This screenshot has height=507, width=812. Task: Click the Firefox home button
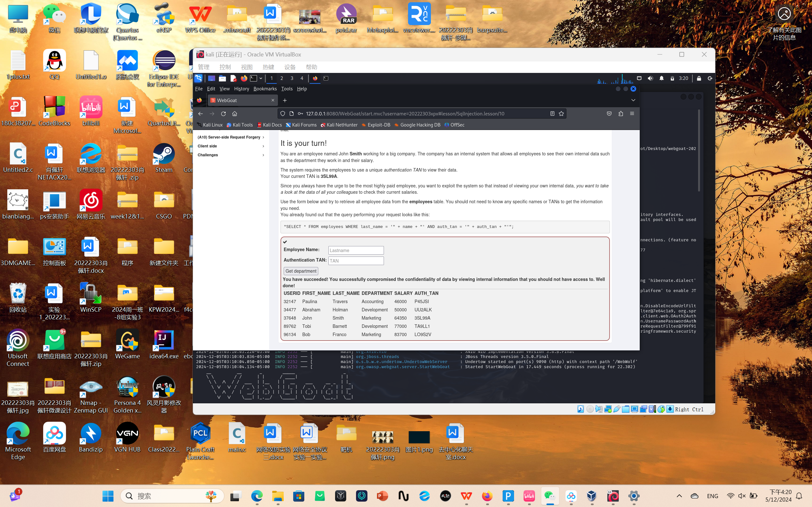coord(235,114)
